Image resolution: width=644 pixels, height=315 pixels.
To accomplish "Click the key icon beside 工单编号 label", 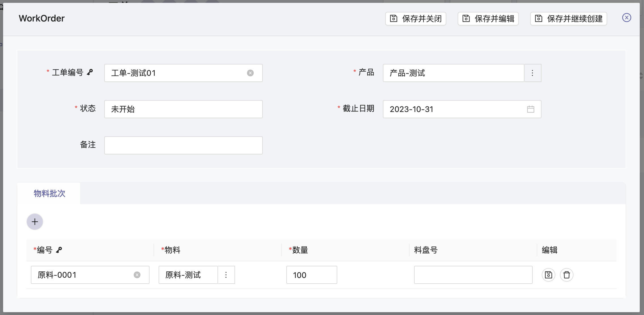I will [90, 72].
